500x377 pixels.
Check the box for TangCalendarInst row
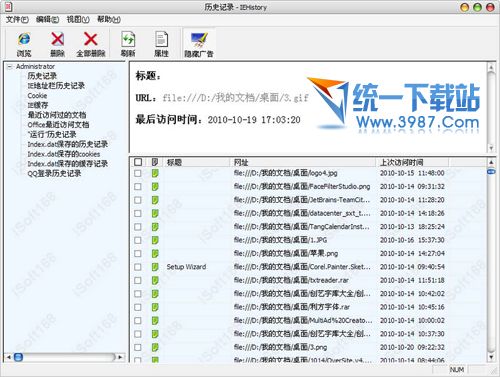click(x=138, y=227)
